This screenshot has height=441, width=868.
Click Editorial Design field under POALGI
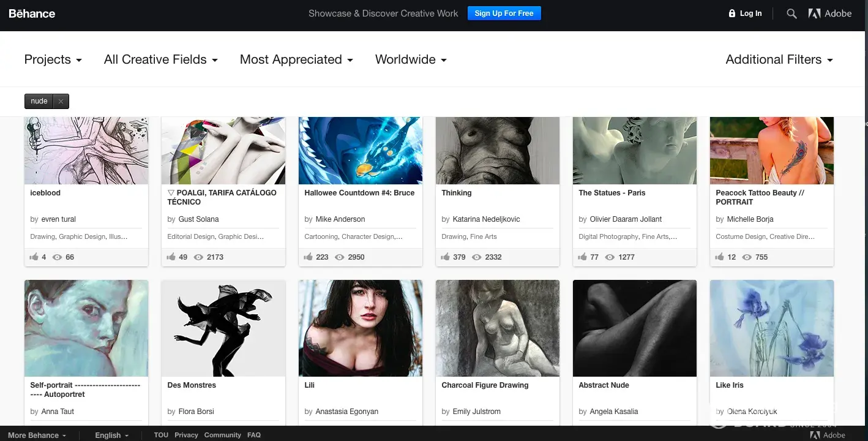[190, 236]
